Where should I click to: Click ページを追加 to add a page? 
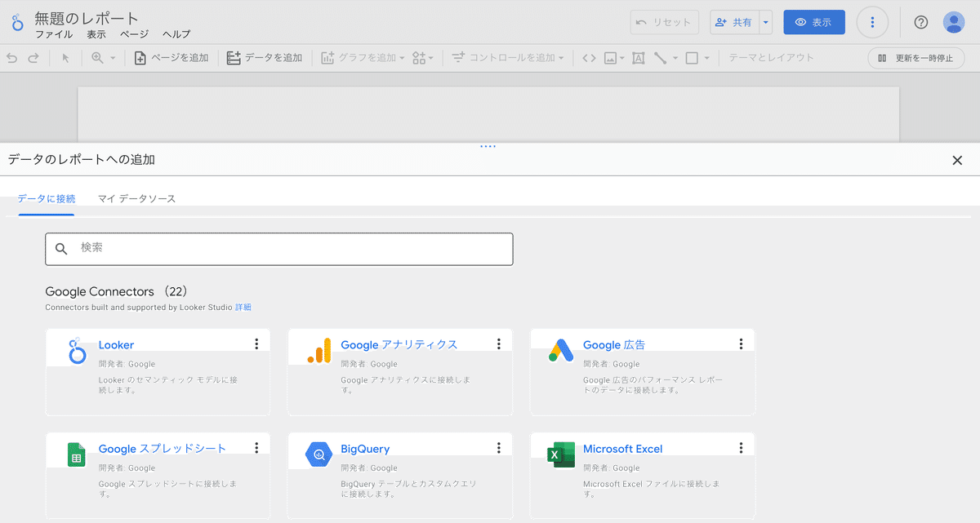[171, 58]
